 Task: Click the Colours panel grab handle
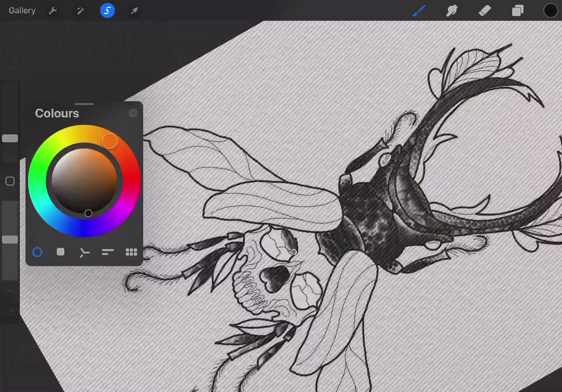[x=84, y=104]
